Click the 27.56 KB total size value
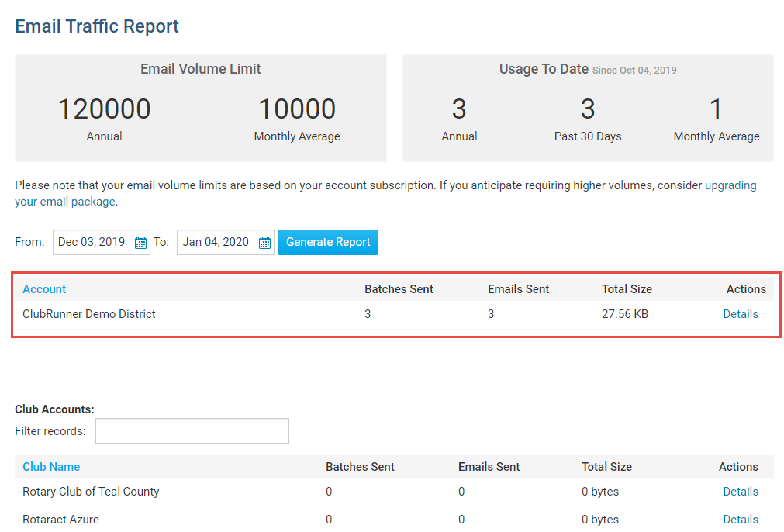The height and width of the screenshot is (532, 784). coord(625,314)
